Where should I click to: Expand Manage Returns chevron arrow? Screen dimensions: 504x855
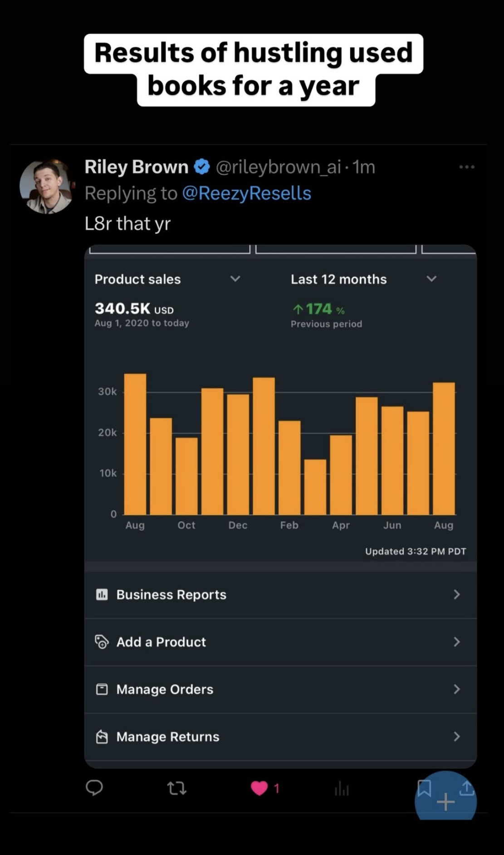coord(457,737)
